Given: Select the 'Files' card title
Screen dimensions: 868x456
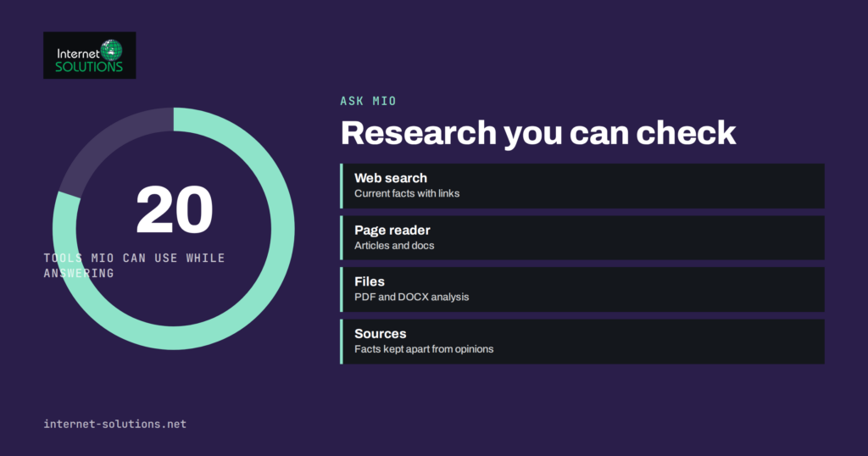Looking at the screenshot, I should [x=370, y=281].
